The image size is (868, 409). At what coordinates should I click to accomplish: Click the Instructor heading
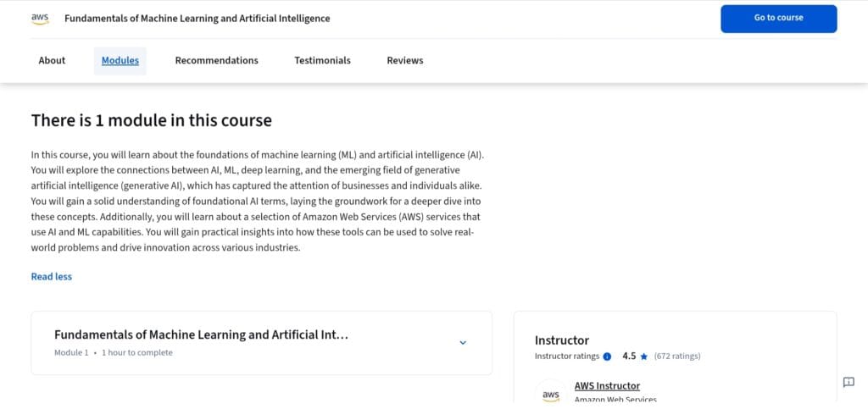pos(562,340)
